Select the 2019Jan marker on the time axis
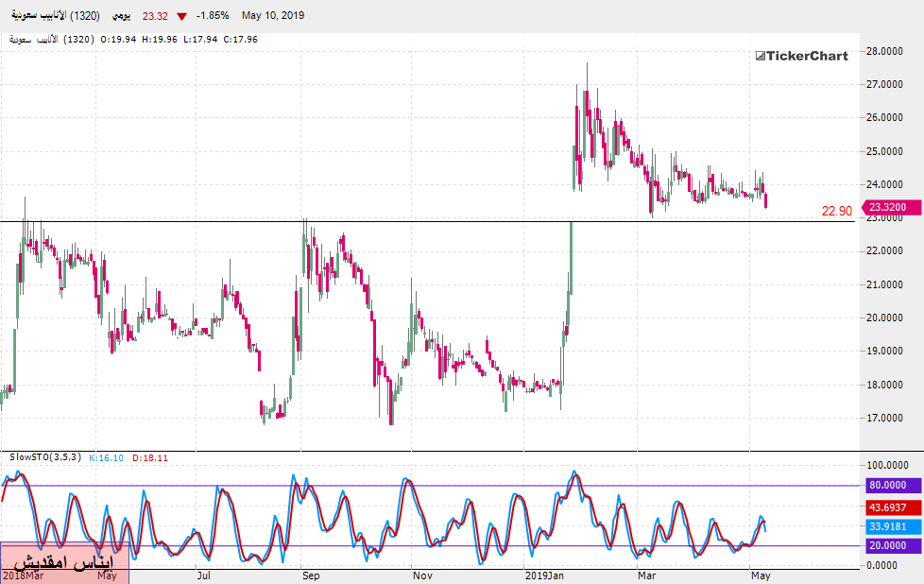This screenshot has height=584, width=924. click(x=545, y=575)
